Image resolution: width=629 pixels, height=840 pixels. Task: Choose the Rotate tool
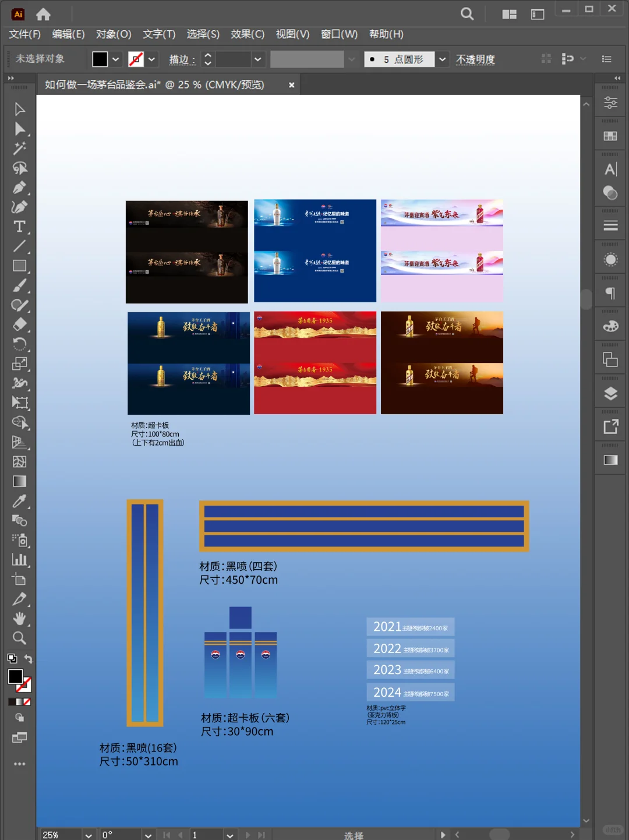tap(20, 344)
